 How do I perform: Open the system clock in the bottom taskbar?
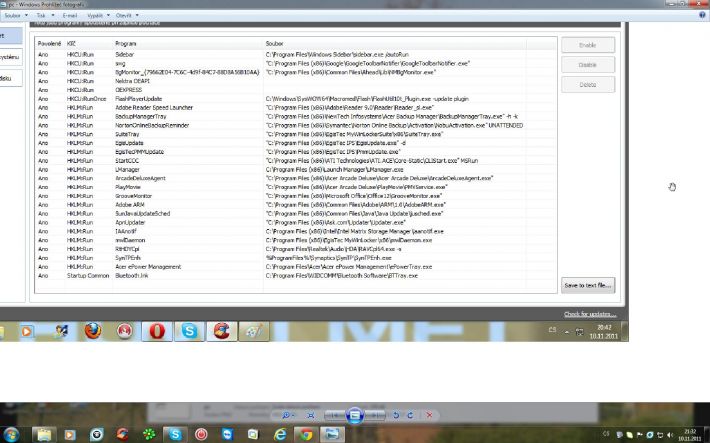tap(690, 435)
